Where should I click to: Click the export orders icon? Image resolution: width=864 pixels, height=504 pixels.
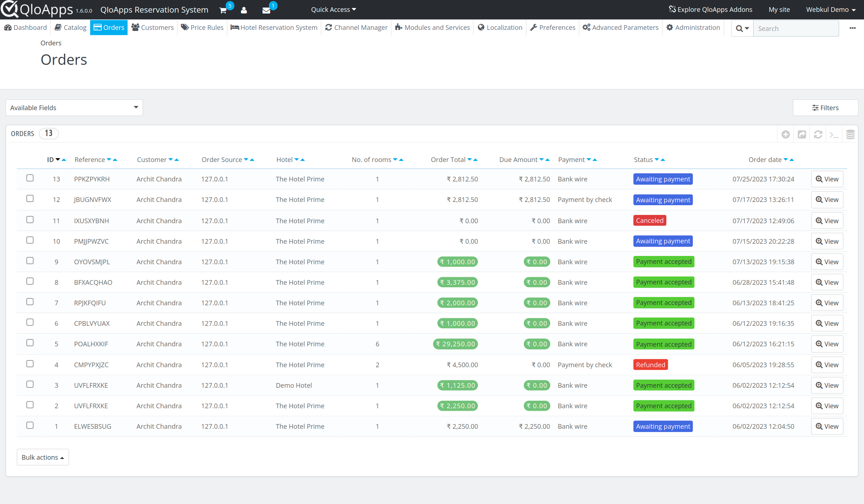pos(802,134)
